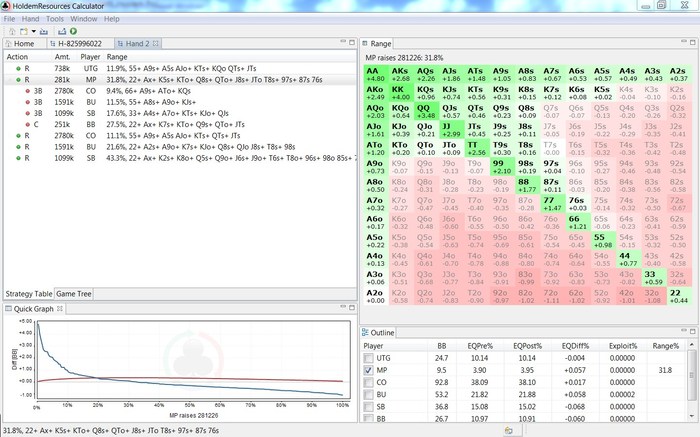The height and width of the screenshot is (437, 700).
Task: Click the Range column header
Action: (117, 57)
